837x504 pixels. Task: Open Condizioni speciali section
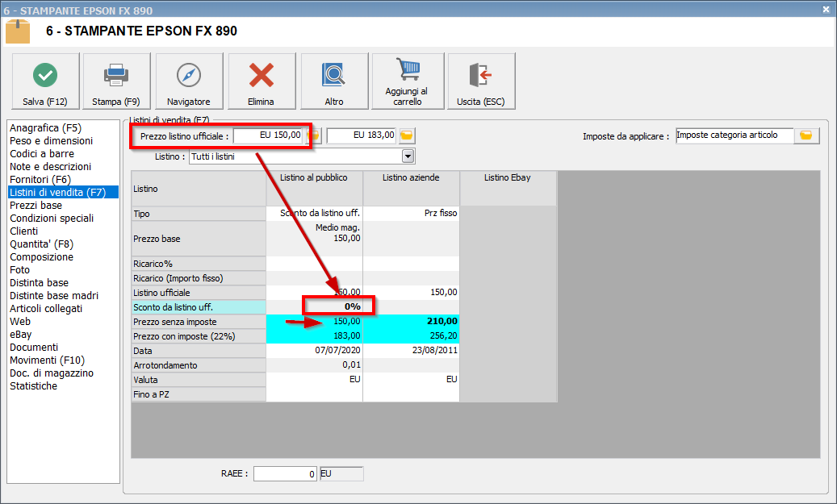tap(52, 219)
